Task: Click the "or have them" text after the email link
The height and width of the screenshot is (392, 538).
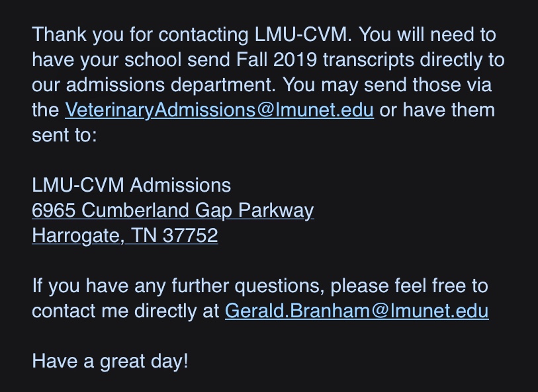Action: click(x=437, y=110)
